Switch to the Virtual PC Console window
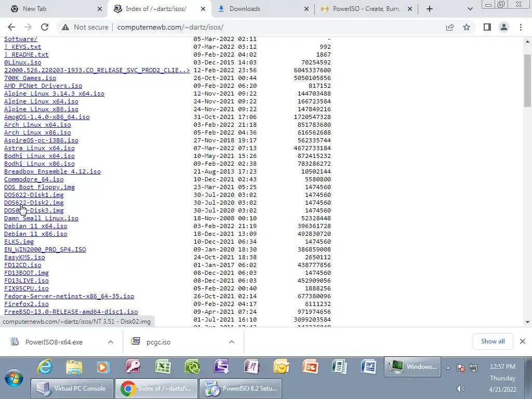 coord(72,389)
